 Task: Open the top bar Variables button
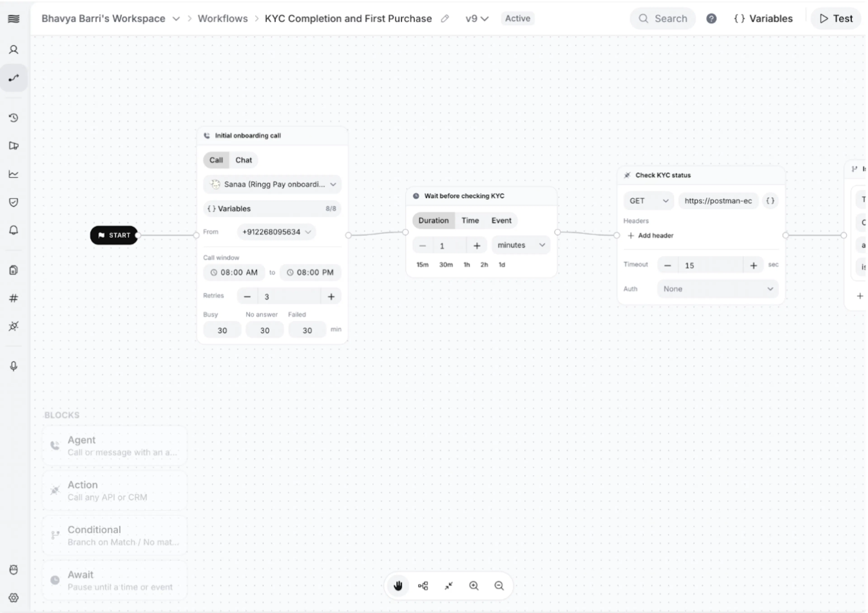[763, 19]
